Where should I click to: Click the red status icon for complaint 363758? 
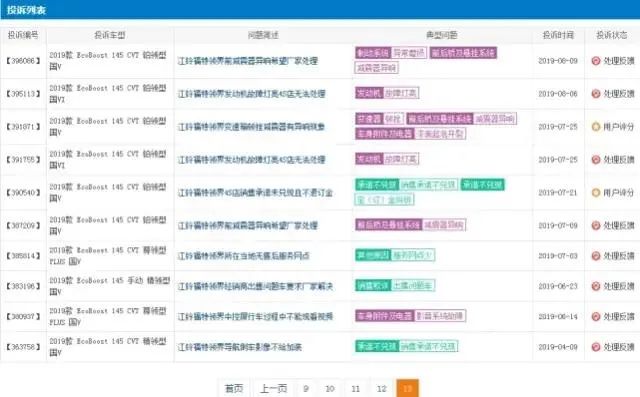(x=596, y=347)
